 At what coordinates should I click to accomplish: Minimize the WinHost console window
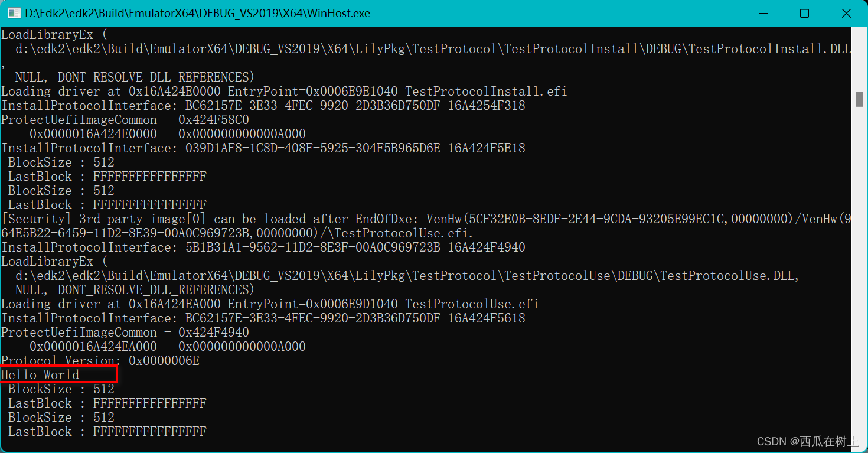pos(763,12)
